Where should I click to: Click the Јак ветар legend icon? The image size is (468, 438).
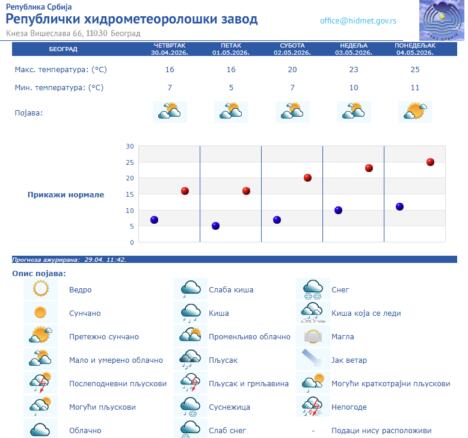tap(312, 358)
